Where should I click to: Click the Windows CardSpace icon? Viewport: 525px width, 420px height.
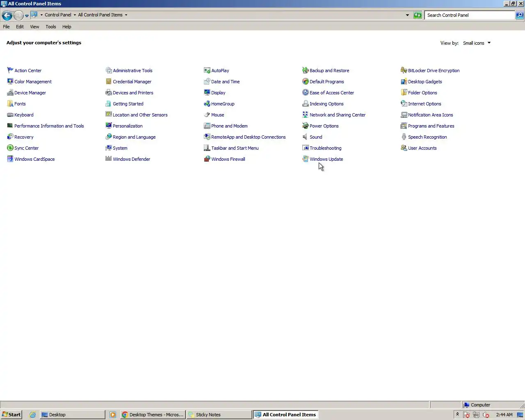pos(10,159)
